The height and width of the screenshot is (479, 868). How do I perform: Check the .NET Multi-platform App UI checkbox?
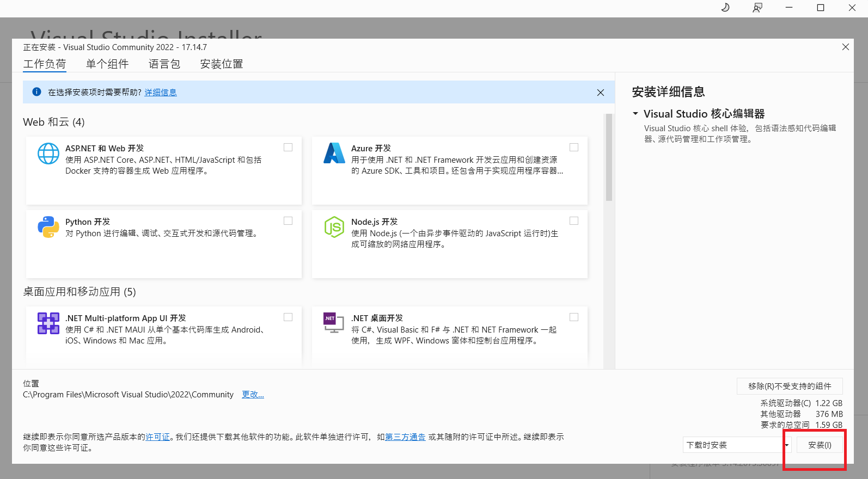288,317
